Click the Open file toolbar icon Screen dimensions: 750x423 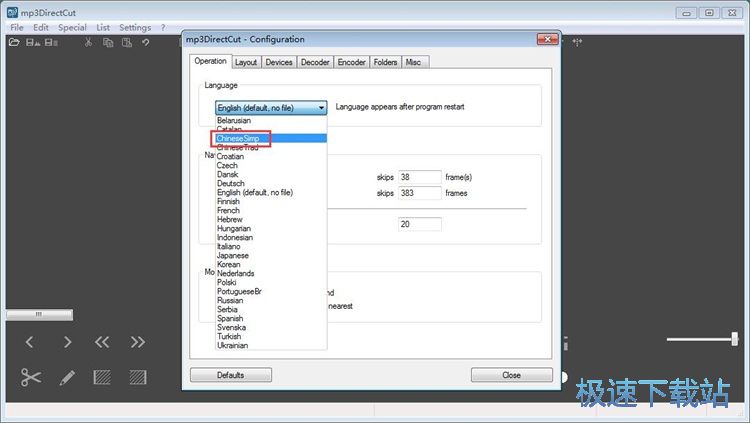point(14,43)
